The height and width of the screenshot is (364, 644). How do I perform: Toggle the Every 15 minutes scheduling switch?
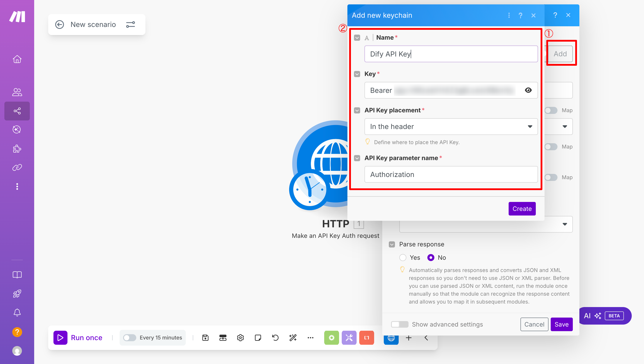[129, 338]
